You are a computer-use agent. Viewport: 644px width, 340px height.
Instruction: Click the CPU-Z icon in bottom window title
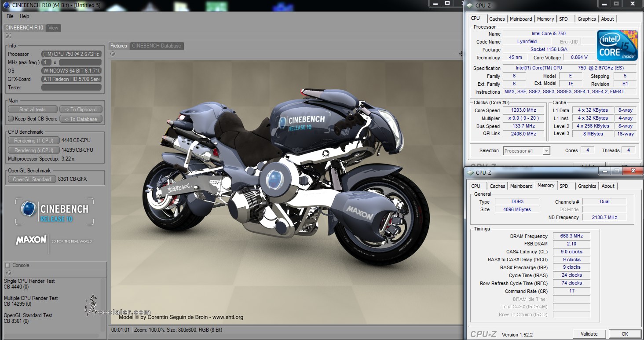pos(471,173)
